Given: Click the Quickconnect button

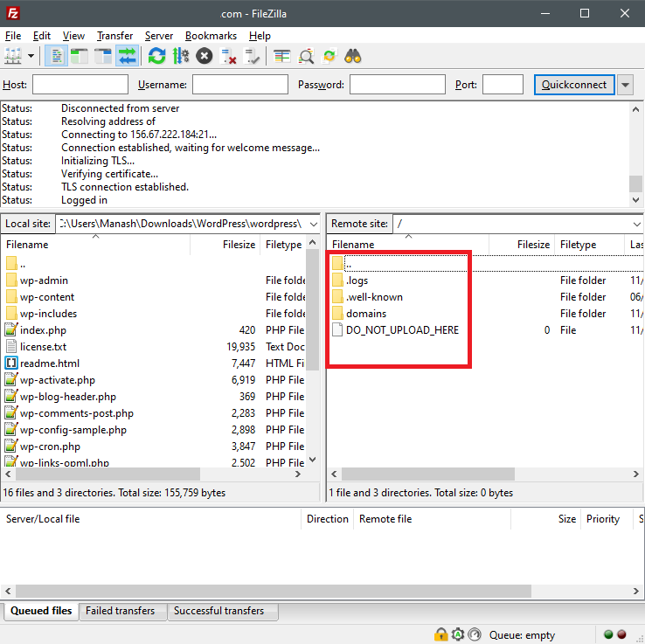Looking at the screenshot, I should point(574,85).
